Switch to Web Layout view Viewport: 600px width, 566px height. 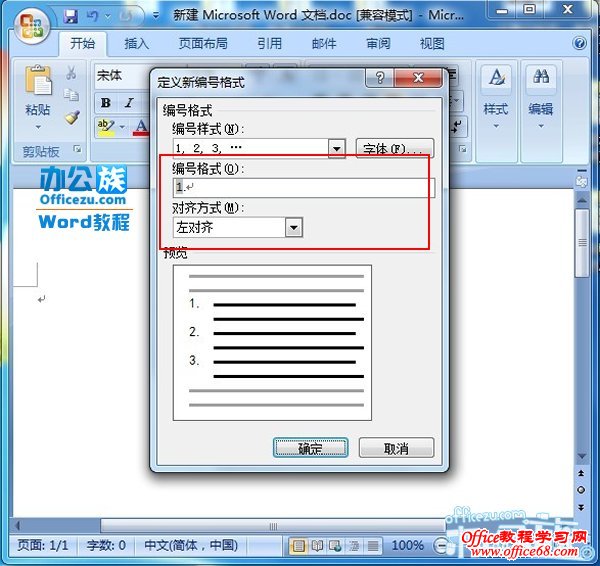tap(336, 546)
